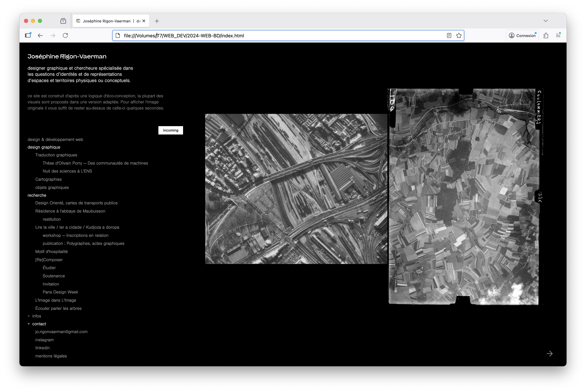Click the Connexion account button
This screenshot has width=586, height=392.
(522, 35)
